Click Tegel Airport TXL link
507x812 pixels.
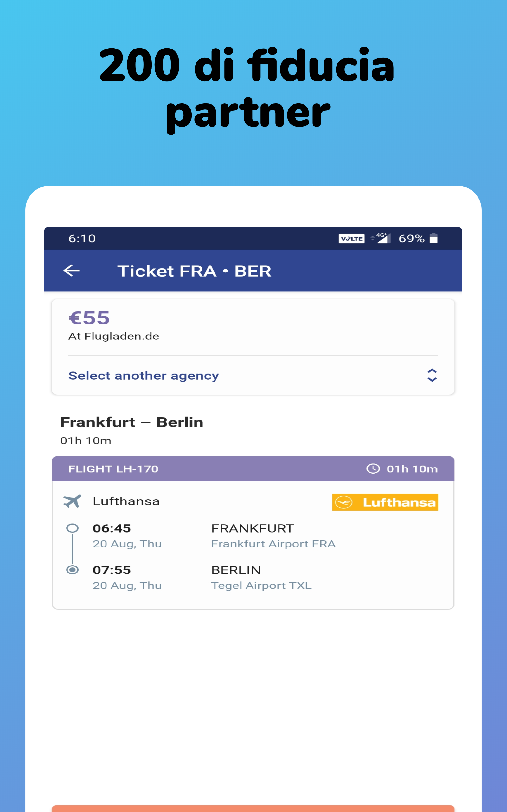261,586
